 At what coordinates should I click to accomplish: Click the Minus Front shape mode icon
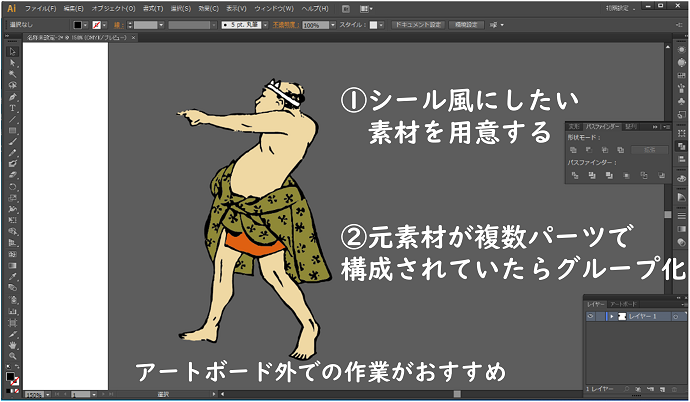(x=589, y=150)
